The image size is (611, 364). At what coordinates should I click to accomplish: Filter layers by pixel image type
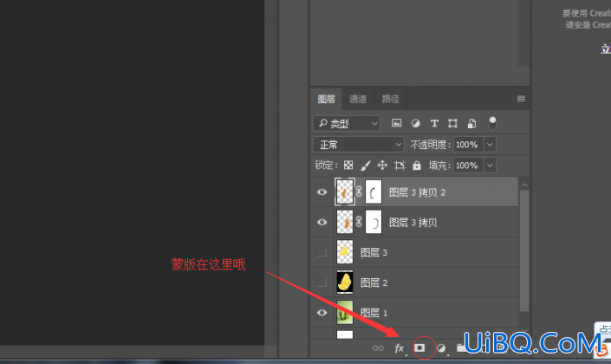[396, 123]
